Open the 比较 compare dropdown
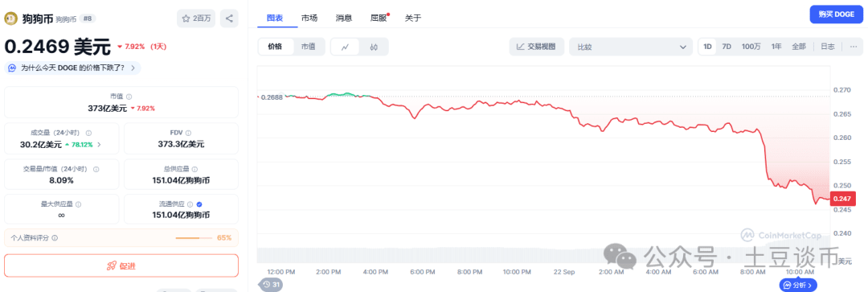This screenshot has width=868, height=292. point(631,47)
